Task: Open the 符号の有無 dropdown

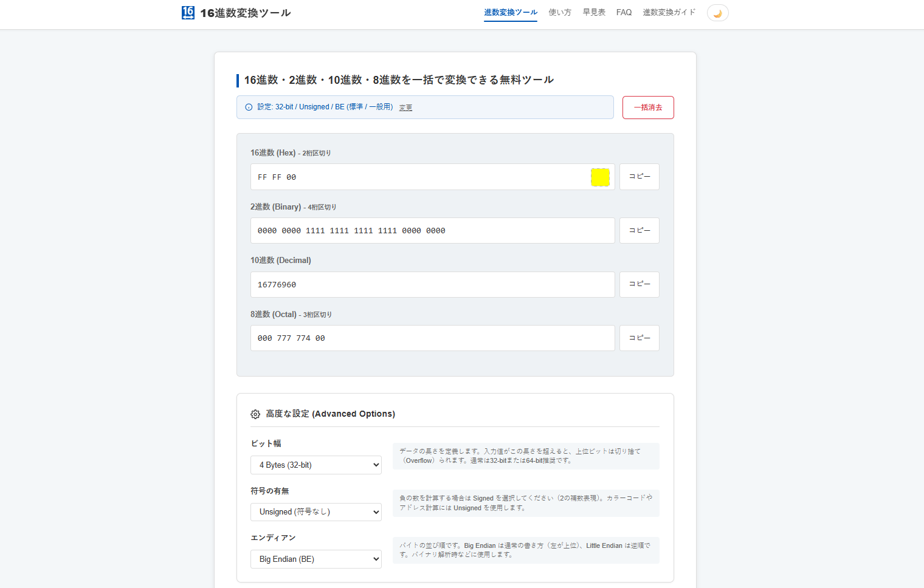Action: 315,511
